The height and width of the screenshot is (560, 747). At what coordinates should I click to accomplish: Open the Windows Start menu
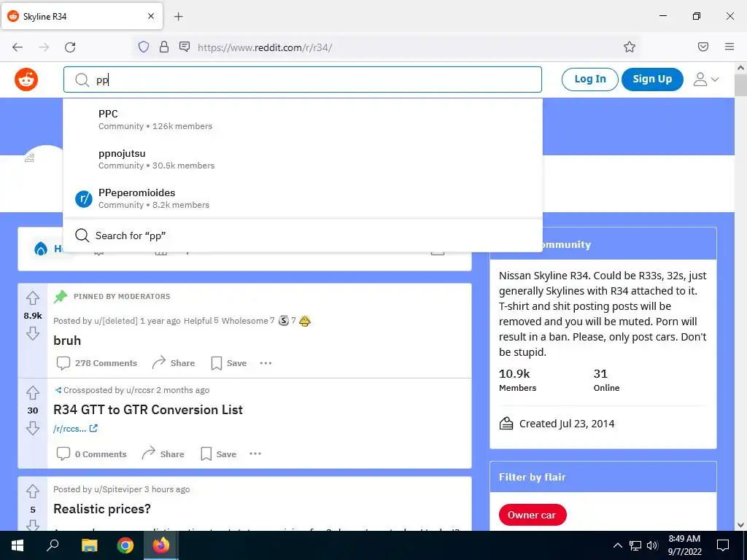[18, 545]
